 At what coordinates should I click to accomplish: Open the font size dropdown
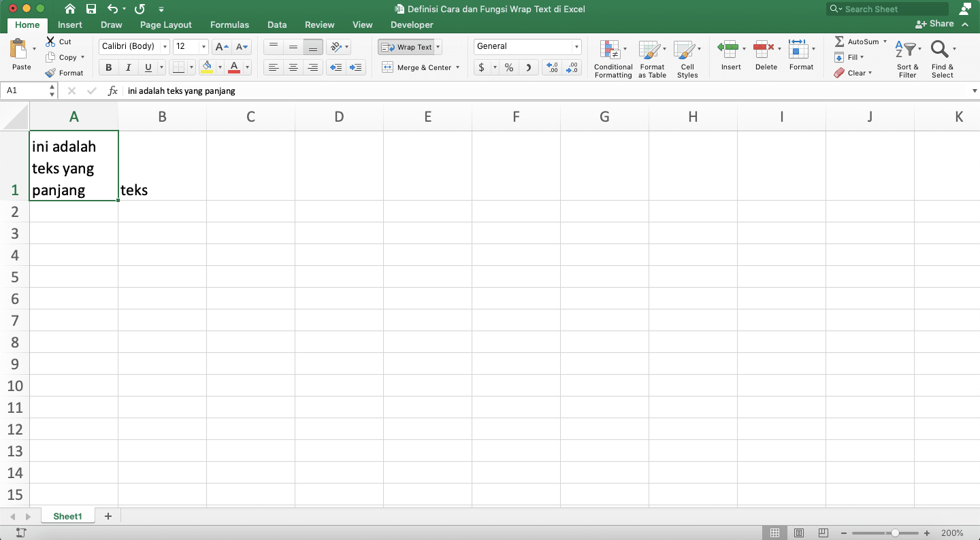coord(203,47)
